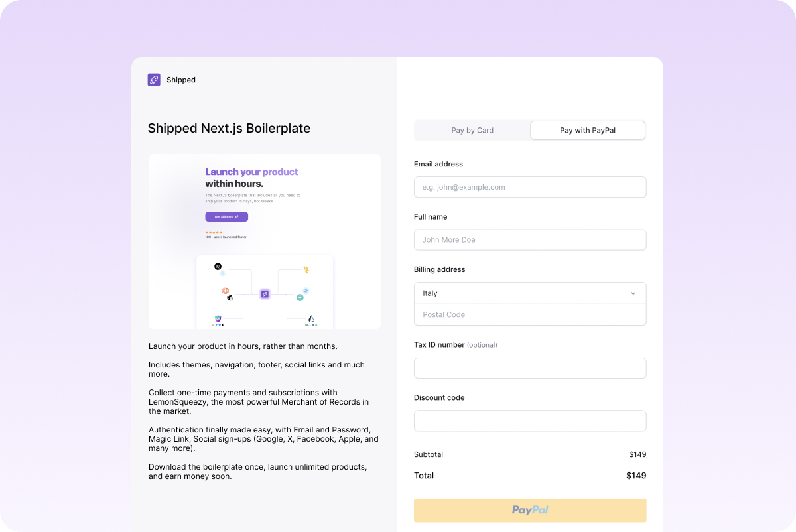Open the Italy country dropdown
This screenshot has height=532, width=796.
[x=530, y=293]
